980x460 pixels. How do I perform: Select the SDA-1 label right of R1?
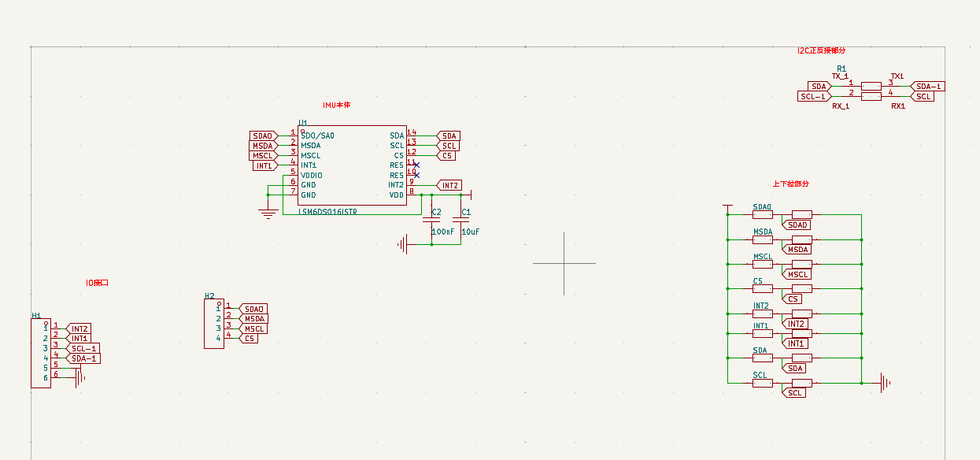[x=928, y=87]
